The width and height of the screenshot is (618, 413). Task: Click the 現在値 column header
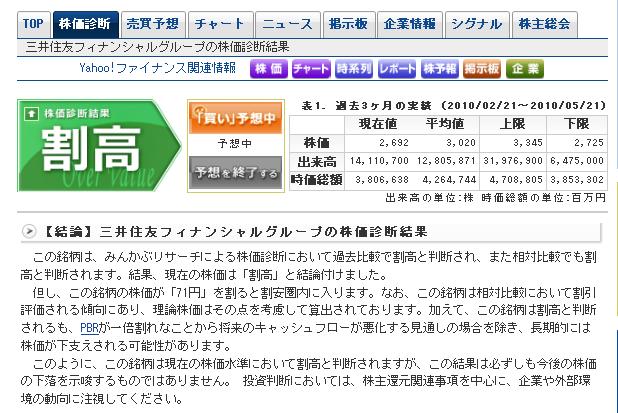tap(378, 124)
